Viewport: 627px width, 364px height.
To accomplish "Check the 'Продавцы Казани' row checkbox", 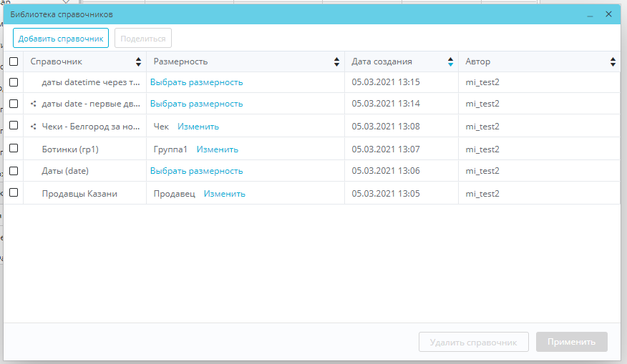I will (x=14, y=193).
